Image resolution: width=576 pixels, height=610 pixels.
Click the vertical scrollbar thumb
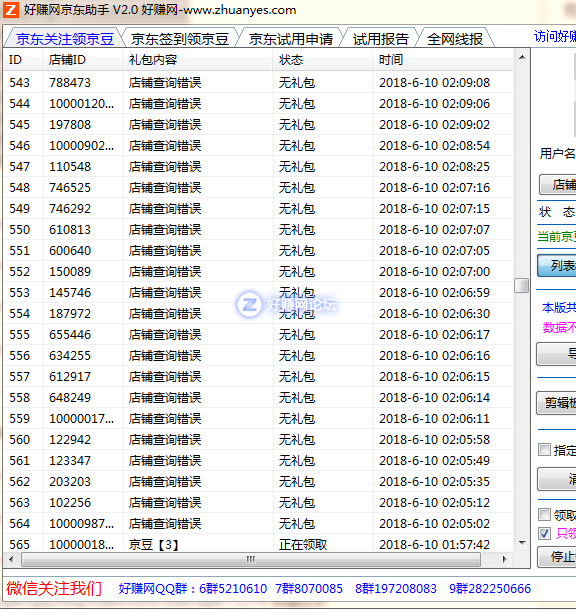(522, 285)
